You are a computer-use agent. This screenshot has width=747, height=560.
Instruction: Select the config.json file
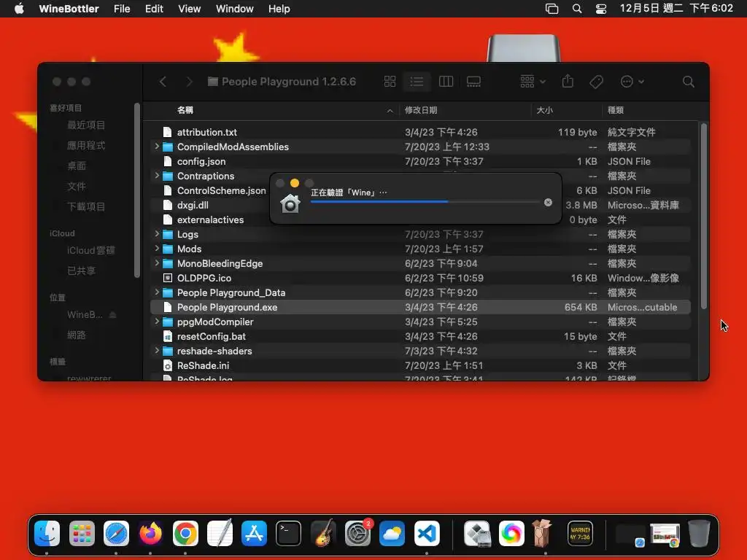pos(420,161)
